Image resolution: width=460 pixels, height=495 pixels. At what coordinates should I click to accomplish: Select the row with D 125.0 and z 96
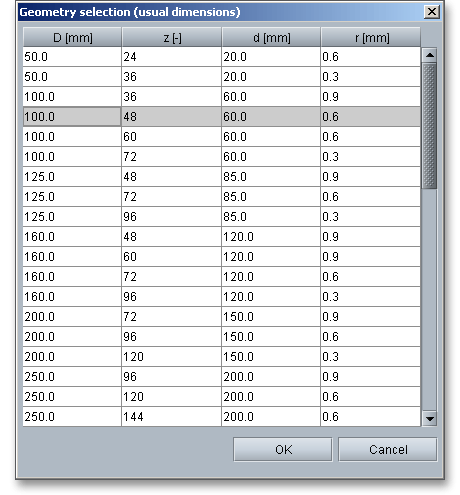[x=222, y=217]
